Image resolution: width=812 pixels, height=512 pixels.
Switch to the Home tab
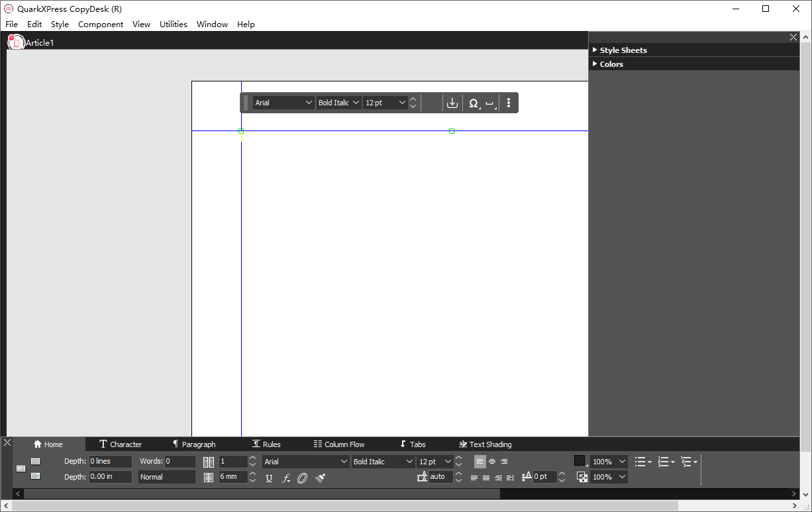pos(48,444)
